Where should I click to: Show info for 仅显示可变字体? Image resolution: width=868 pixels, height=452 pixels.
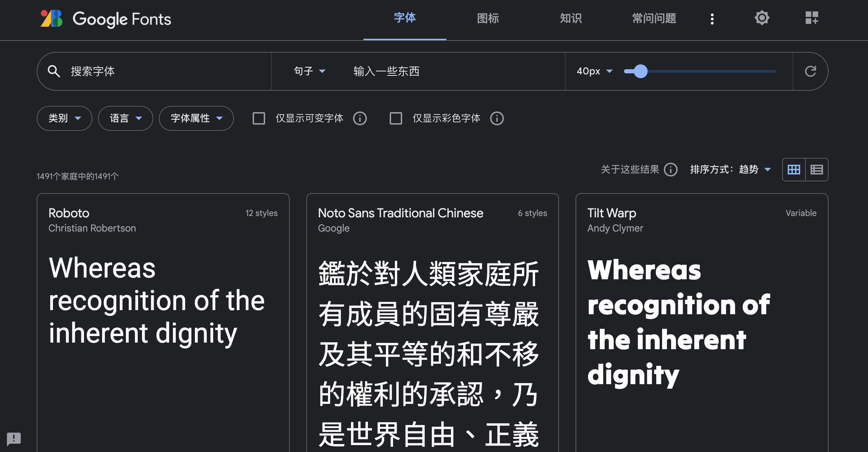click(x=360, y=118)
